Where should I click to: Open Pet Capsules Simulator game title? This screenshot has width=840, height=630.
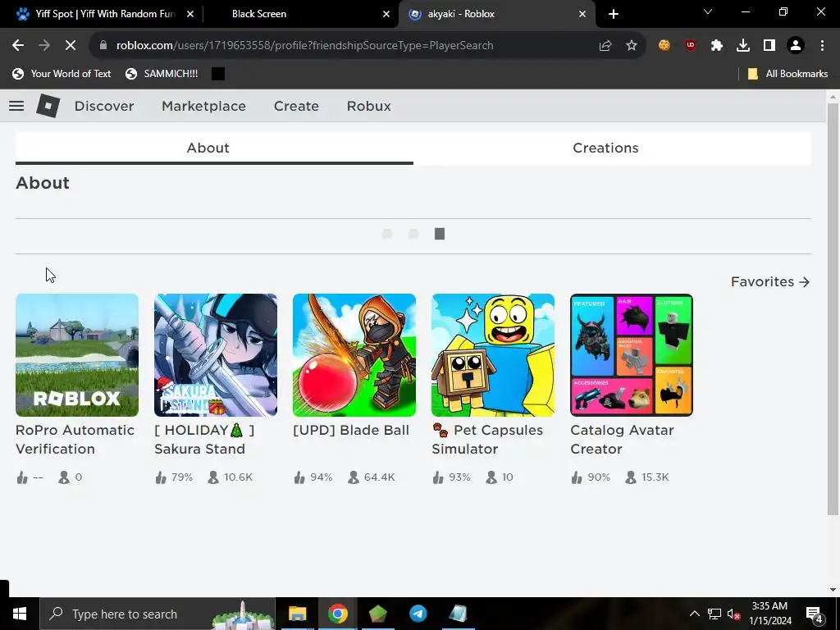coord(487,440)
